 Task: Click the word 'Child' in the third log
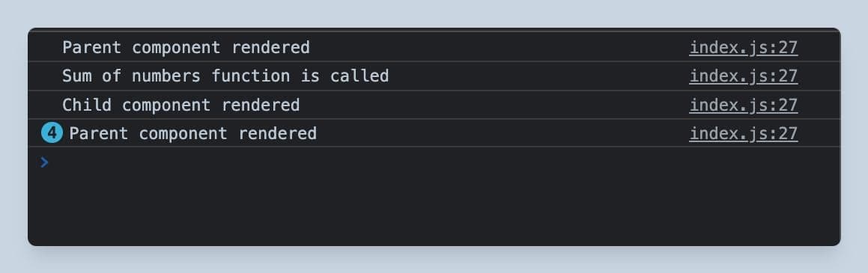click(x=87, y=105)
